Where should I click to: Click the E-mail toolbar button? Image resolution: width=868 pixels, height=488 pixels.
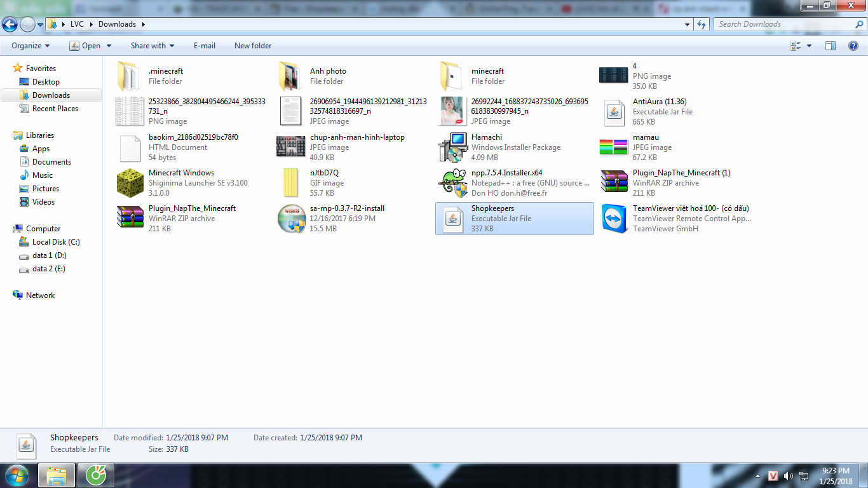(x=205, y=46)
